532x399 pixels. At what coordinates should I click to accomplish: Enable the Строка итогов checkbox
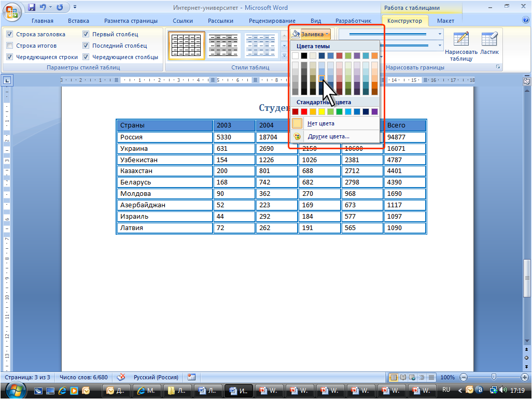(x=9, y=46)
